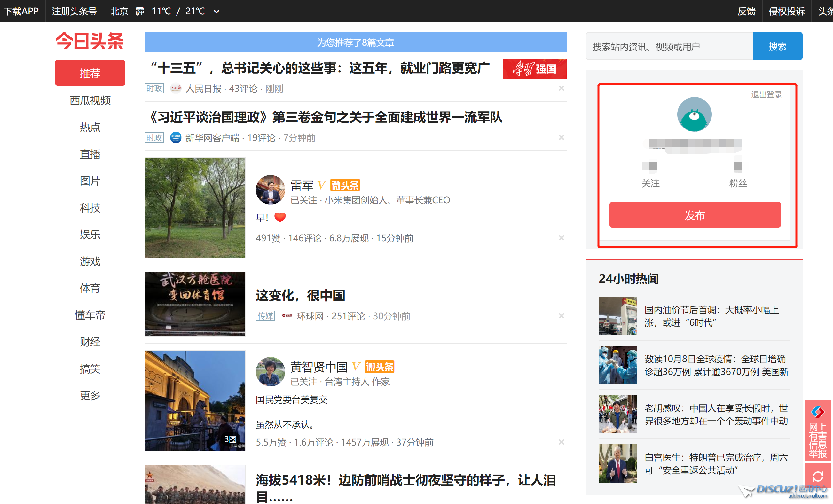Open 数读10月8日全球疫情 hot news
Viewport: 833px width, 504px height.
pyautogui.click(x=716, y=365)
